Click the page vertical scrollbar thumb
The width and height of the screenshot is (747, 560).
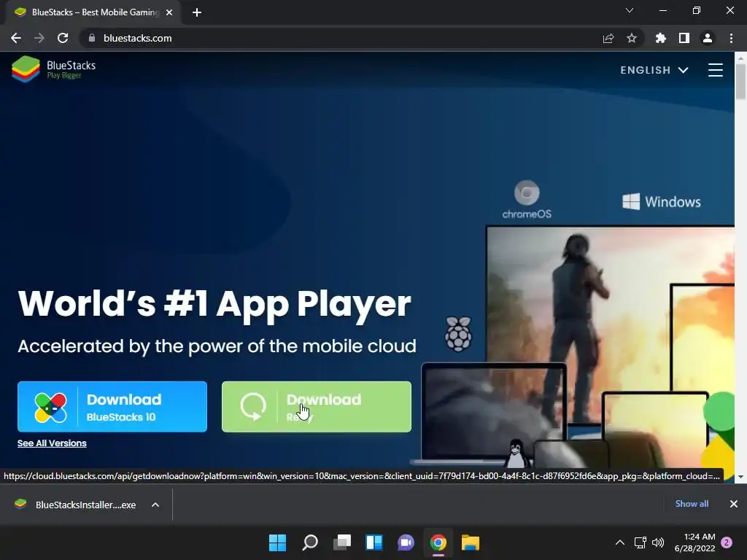point(740,82)
